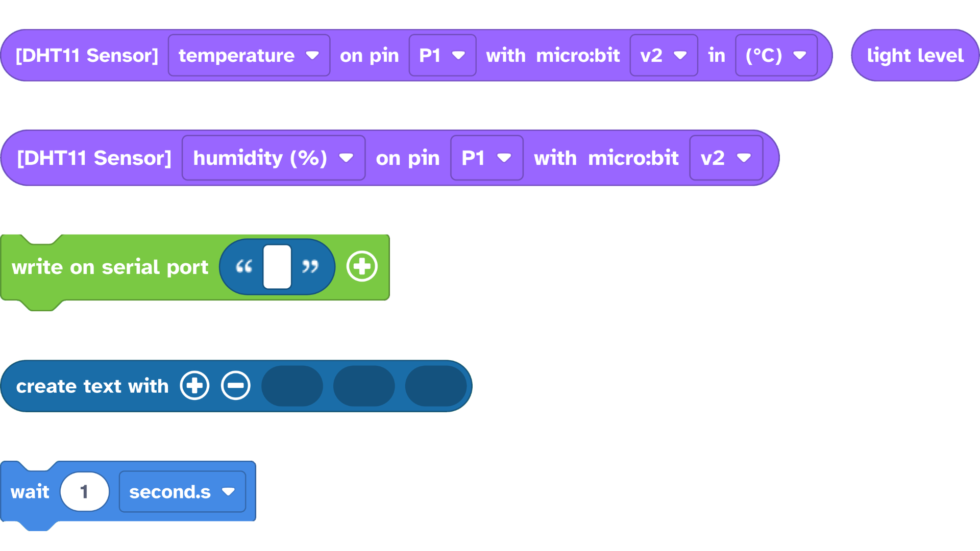Click the wait duration value field showing 1
Image resolution: width=980 pixels, height=551 pixels.
[84, 492]
